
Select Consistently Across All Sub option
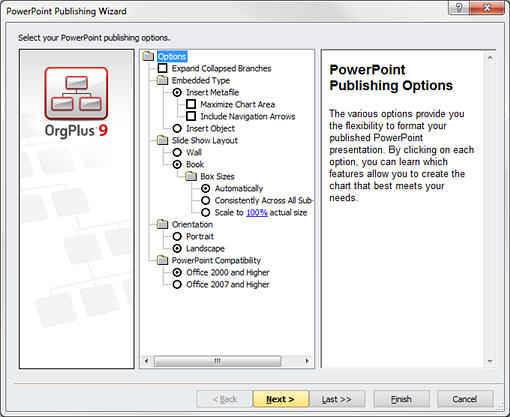point(206,200)
